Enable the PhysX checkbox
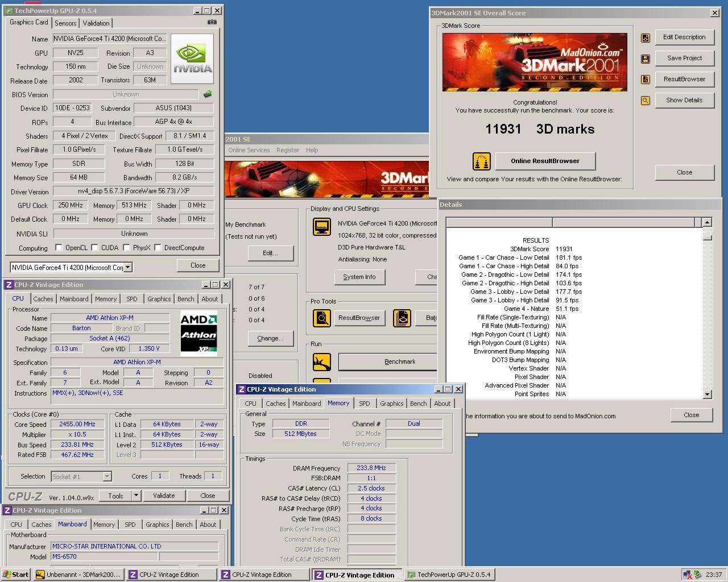 (x=127, y=248)
